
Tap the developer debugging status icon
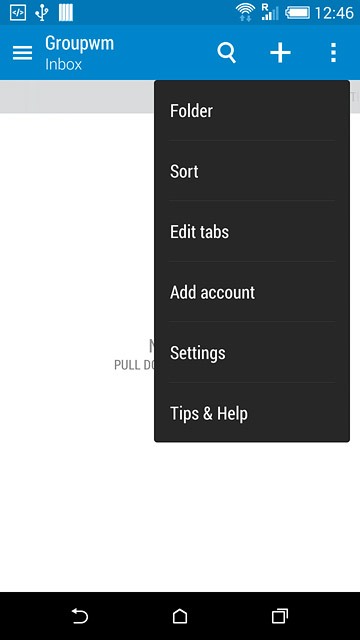click(x=18, y=13)
